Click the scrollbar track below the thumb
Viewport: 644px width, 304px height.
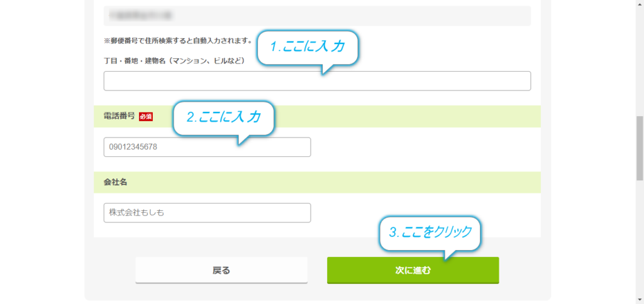tap(640, 238)
